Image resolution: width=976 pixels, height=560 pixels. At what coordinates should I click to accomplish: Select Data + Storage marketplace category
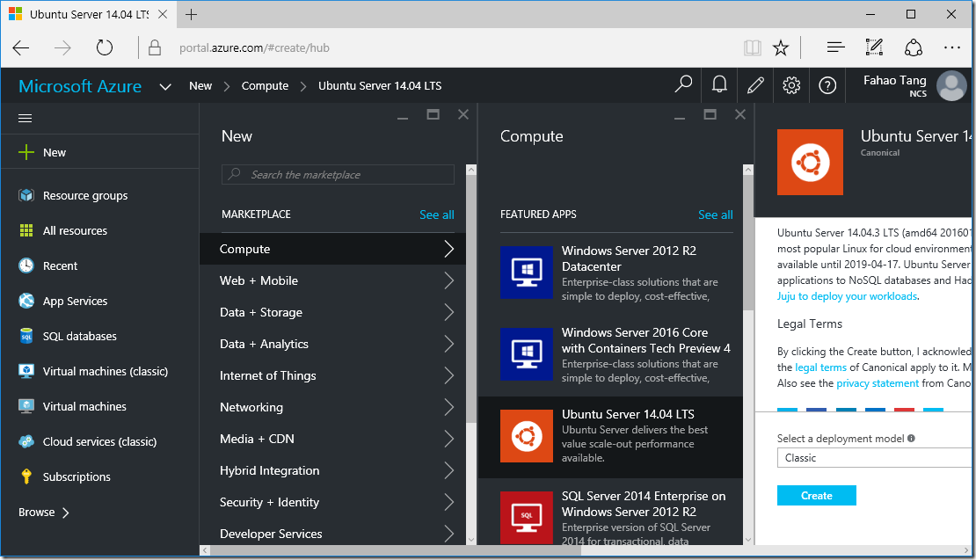[x=332, y=312]
